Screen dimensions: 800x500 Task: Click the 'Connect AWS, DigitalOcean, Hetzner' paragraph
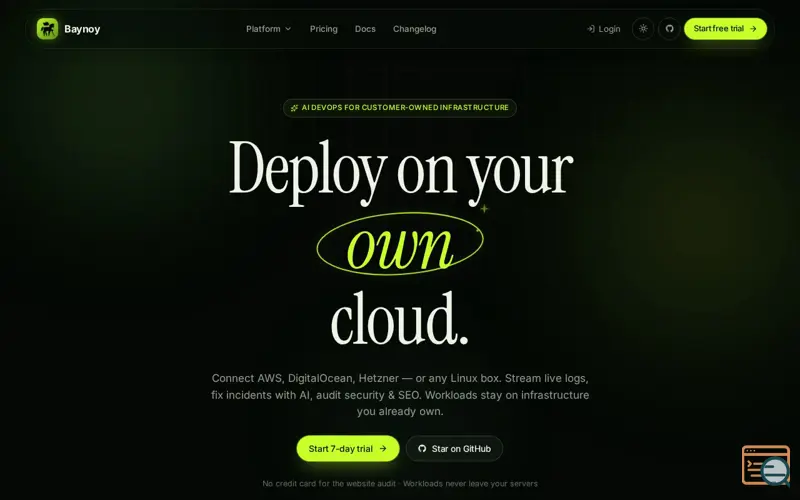[400, 395]
